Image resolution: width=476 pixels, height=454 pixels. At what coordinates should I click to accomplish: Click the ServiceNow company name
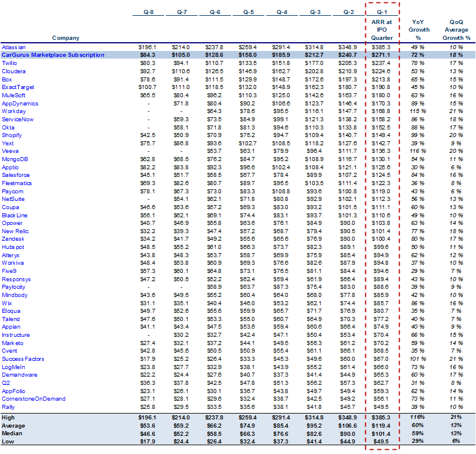pos(18,120)
